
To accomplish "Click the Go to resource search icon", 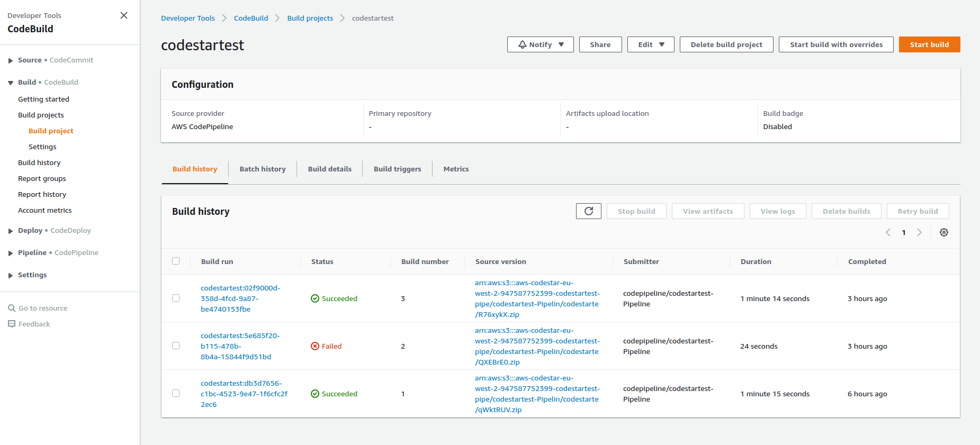I will (x=12, y=308).
